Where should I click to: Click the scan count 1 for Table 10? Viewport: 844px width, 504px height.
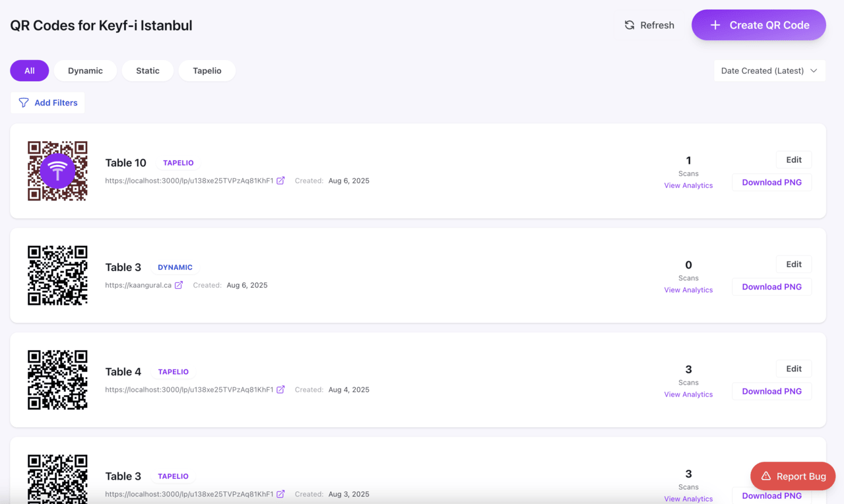coord(688,160)
